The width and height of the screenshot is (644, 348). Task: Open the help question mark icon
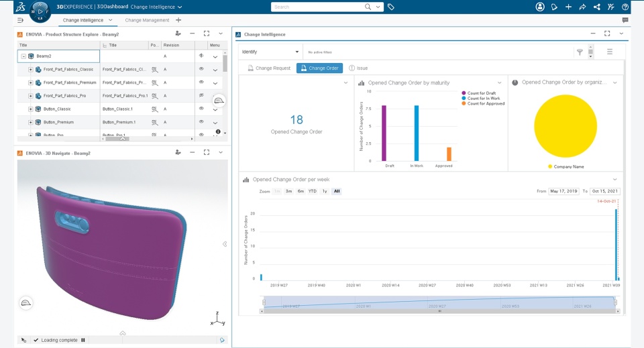[x=625, y=7]
